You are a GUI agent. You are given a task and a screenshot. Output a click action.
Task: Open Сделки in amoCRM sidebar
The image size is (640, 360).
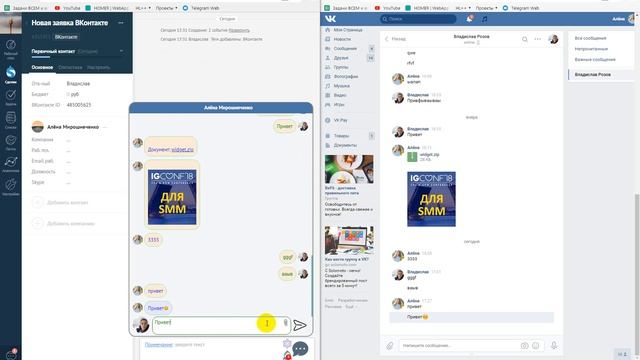pos(11,75)
